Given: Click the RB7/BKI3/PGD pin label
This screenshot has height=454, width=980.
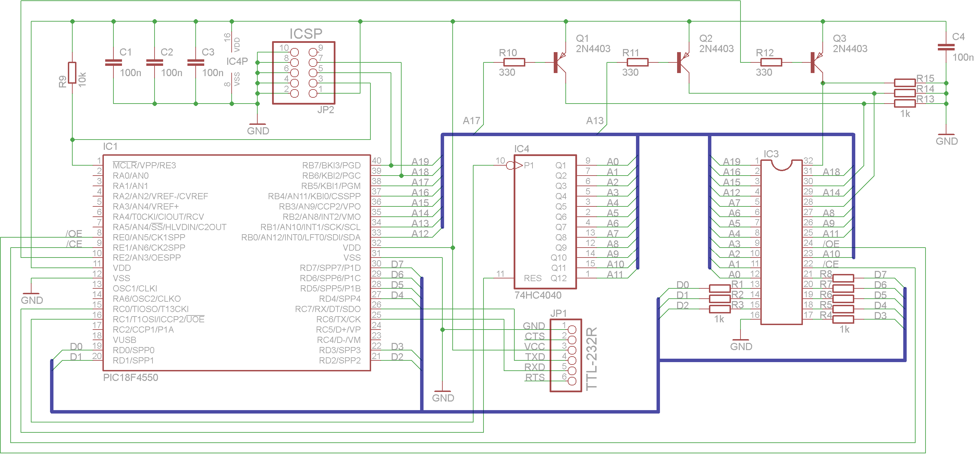Looking at the screenshot, I should [331, 166].
